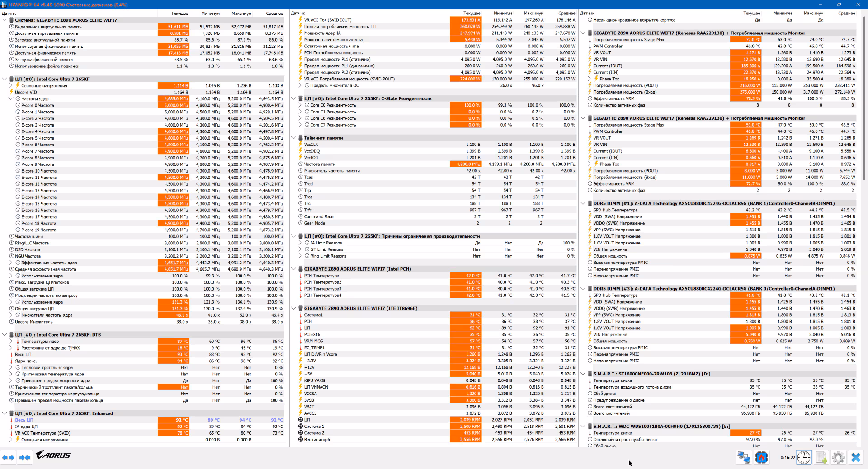Expand the Core C0 Резидентность item
Screen dimensions: 868x469
(300, 105)
